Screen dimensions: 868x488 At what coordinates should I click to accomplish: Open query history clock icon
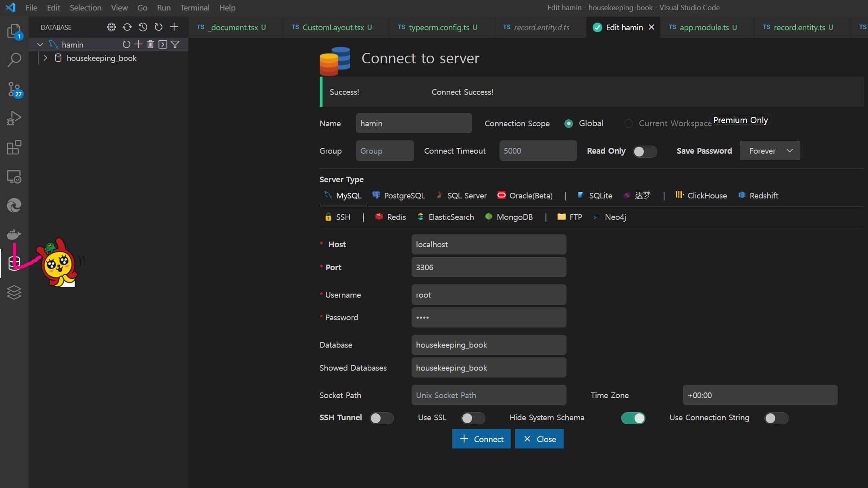click(143, 27)
